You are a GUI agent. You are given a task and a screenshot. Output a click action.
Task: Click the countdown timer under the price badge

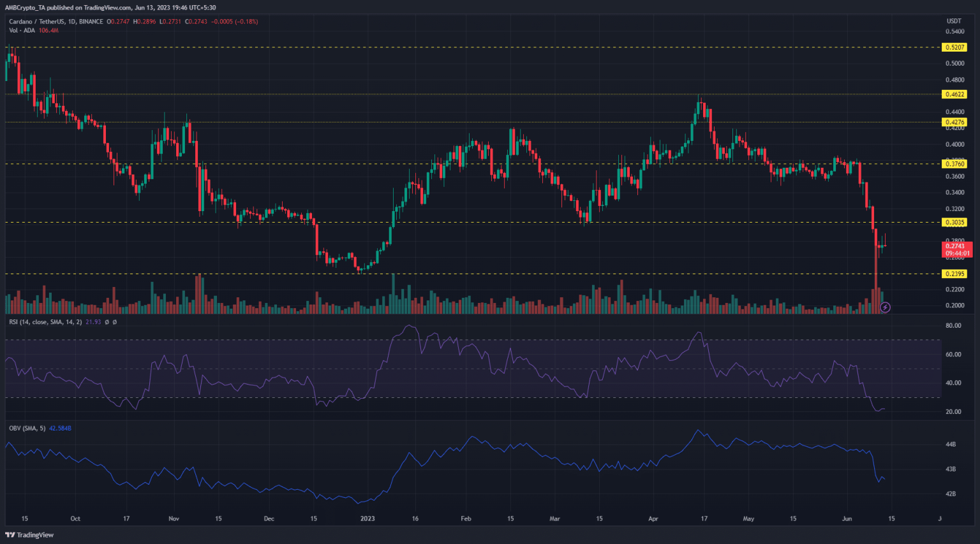pos(956,253)
